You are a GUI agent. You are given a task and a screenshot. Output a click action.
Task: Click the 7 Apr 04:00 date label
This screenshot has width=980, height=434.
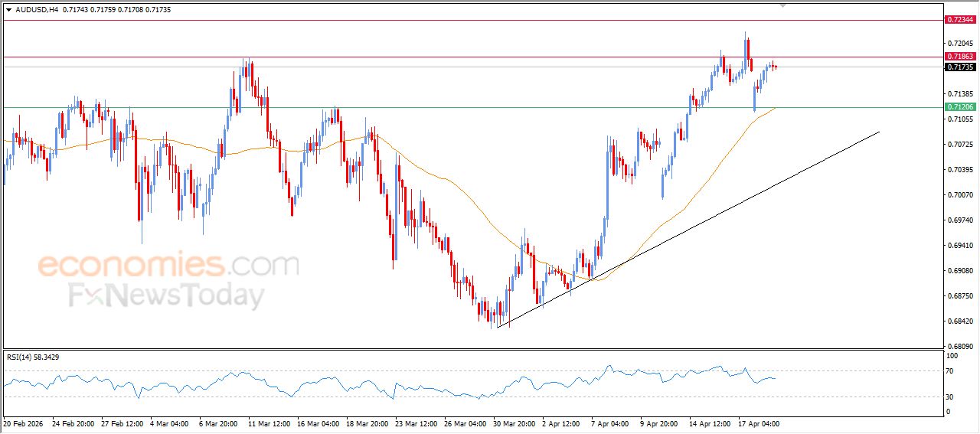[x=611, y=423]
